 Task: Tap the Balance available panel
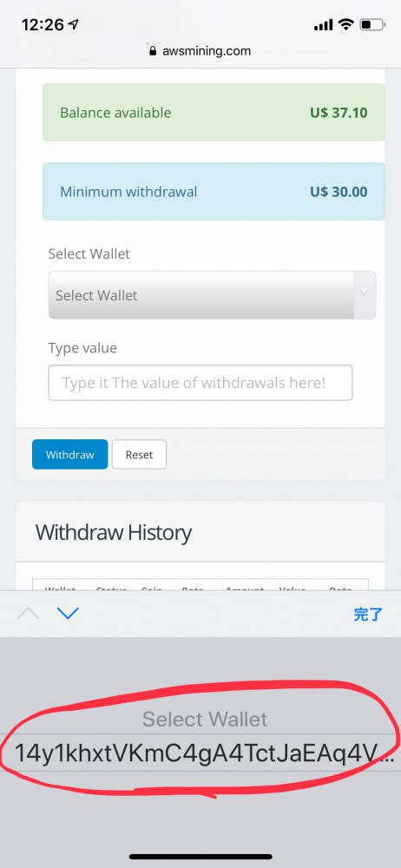[214, 112]
